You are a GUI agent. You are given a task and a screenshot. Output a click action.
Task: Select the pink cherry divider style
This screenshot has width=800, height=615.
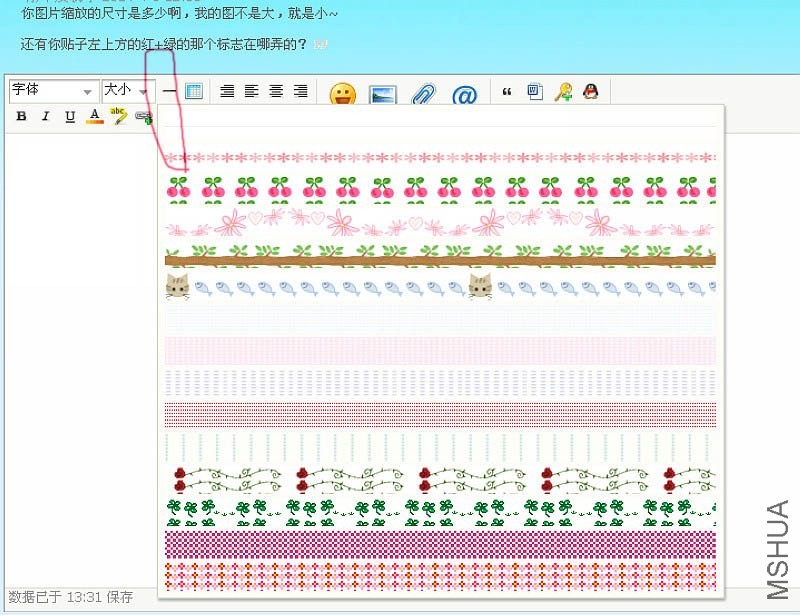tap(440, 188)
